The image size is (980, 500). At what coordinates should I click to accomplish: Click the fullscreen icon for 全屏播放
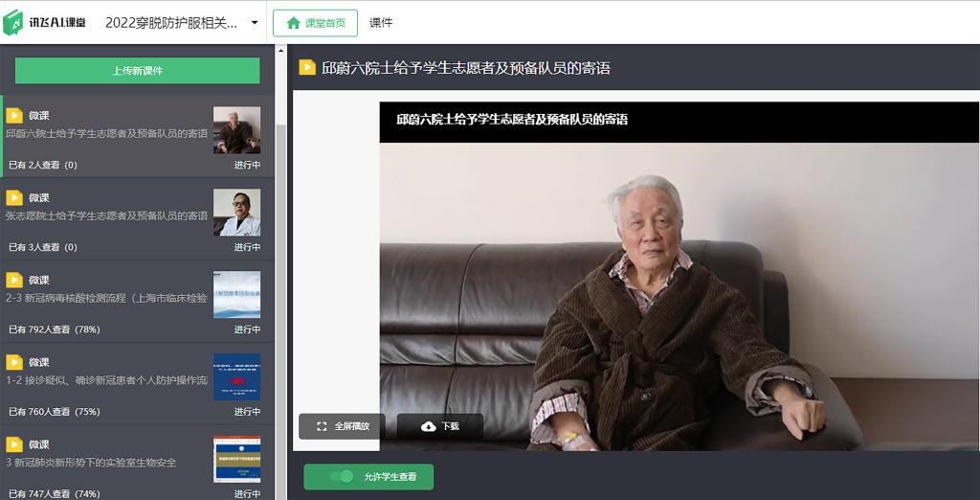322,426
